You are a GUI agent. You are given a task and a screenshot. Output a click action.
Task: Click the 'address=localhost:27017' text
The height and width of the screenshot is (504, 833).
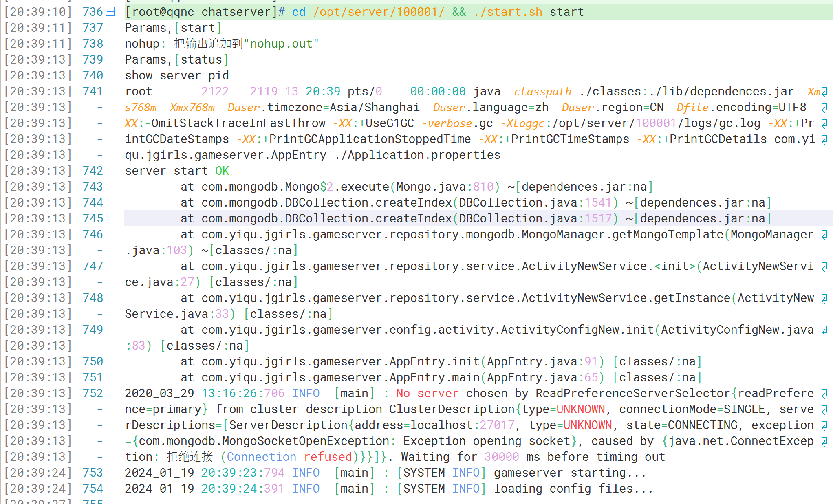coord(434,425)
